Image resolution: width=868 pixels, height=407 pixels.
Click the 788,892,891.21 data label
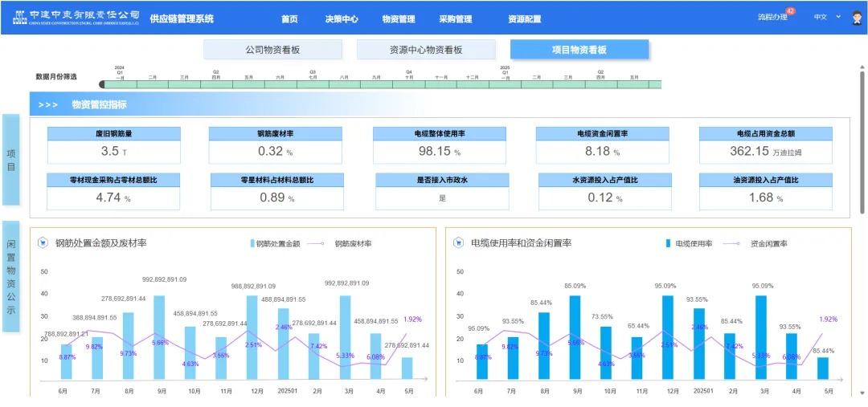66,334
